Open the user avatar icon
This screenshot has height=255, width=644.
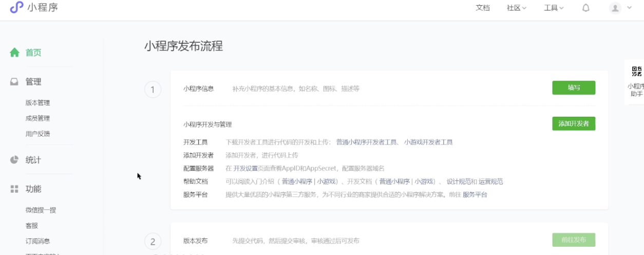coord(615,8)
